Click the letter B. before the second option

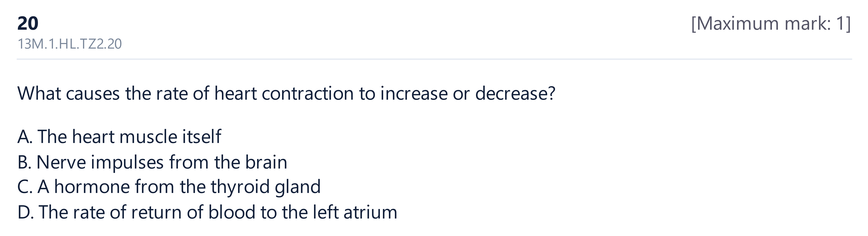click(x=25, y=162)
